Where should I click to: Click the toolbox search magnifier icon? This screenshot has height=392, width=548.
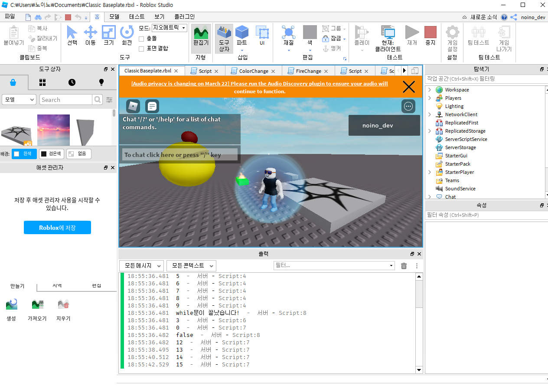(x=98, y=100)
